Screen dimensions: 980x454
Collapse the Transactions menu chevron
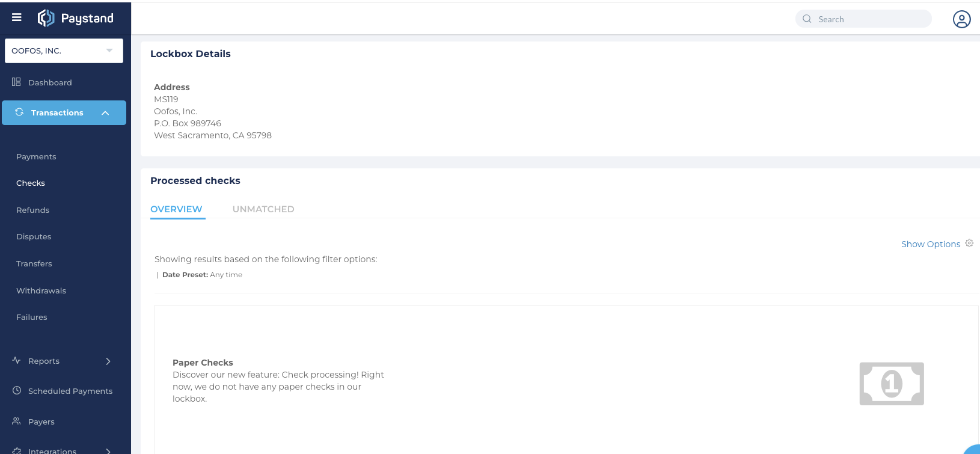[x=105, y=113]
